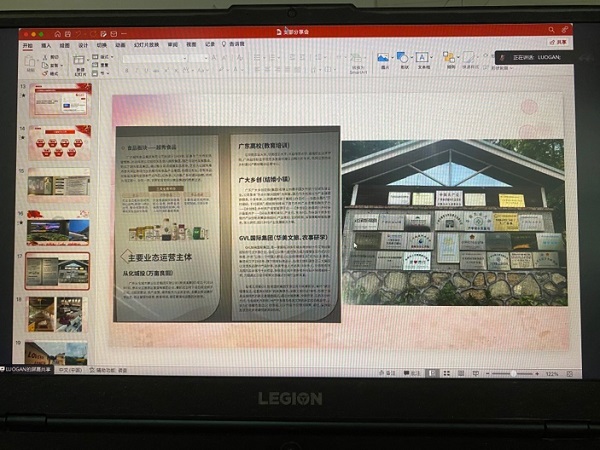Open the Shapes gallery in the ribbon
The width and height of the screenshot is (600, 450).
pos(402,59)
